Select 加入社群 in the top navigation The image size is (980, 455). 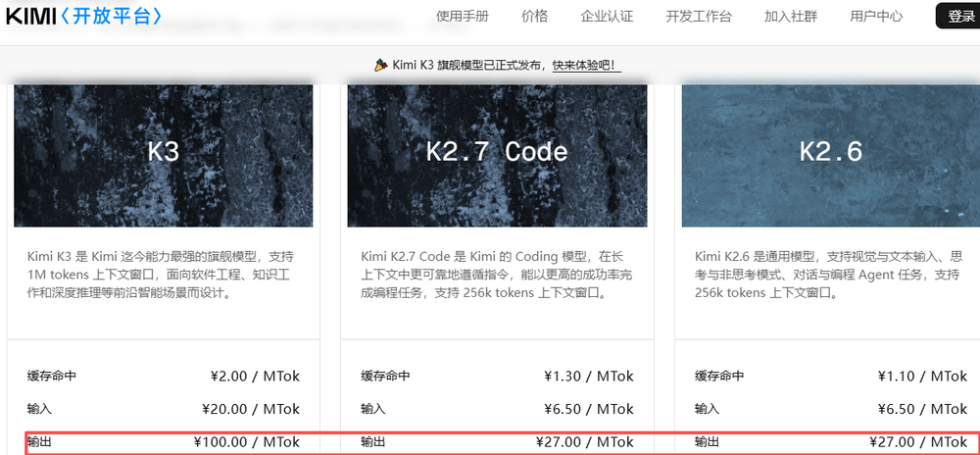tap(791, 17)
